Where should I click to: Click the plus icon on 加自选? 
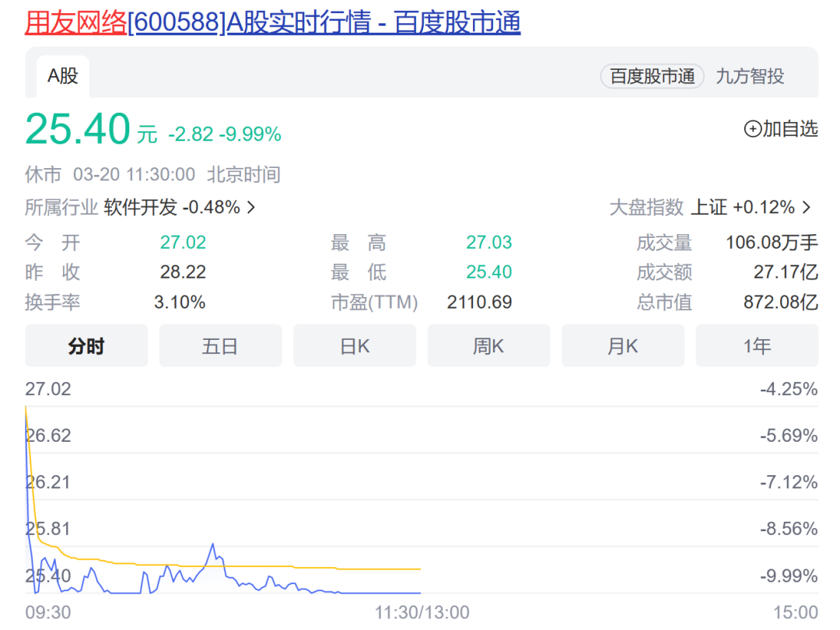753,128
